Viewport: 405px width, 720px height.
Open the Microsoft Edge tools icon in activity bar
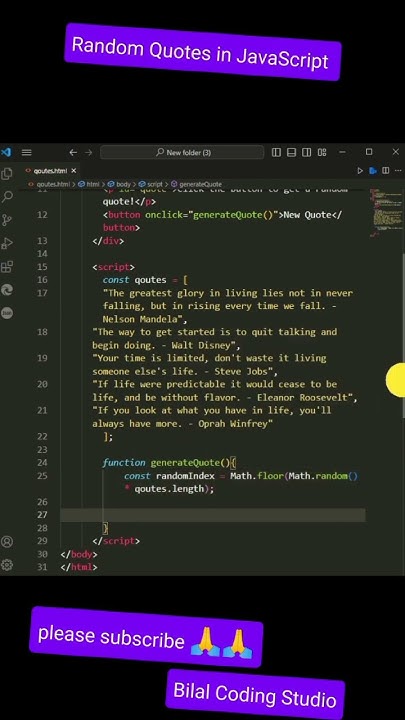click(7, 290)
